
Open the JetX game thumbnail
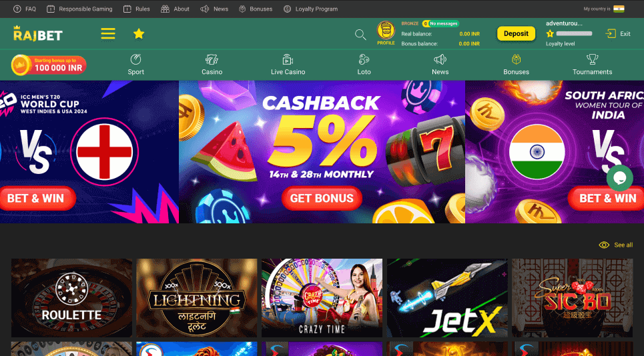click(x=447, y=298)
